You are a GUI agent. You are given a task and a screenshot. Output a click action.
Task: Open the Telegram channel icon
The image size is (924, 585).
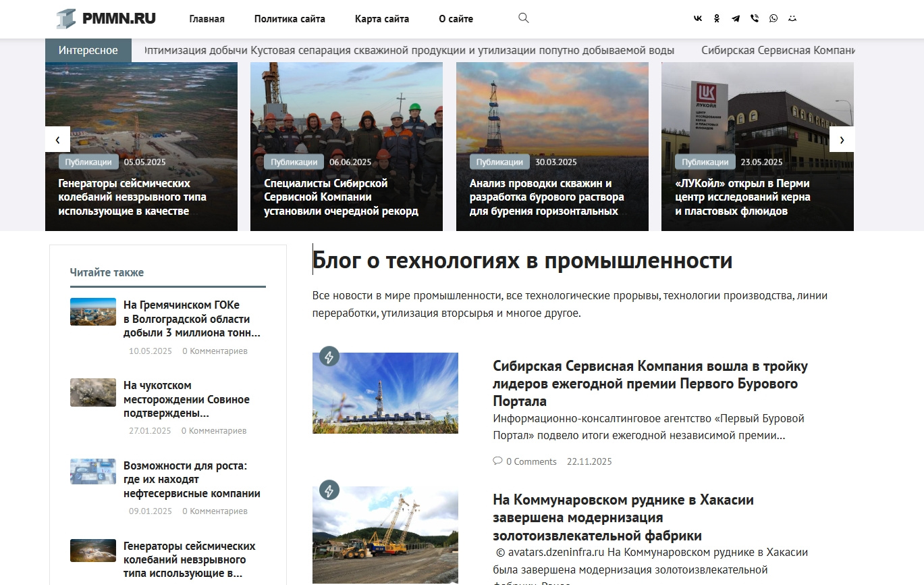click(736, 19)
